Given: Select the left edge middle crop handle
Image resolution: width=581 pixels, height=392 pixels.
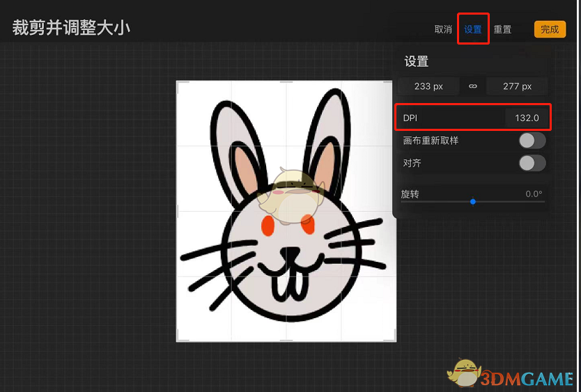Looking at the screenshot, I should coord(178,211).
